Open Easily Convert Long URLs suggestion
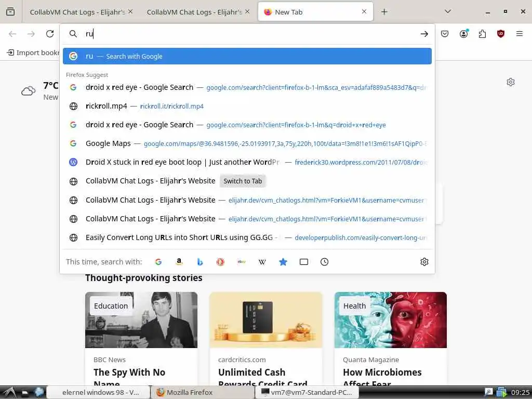Viewport: 532px width, 399px height. (247, 237)
